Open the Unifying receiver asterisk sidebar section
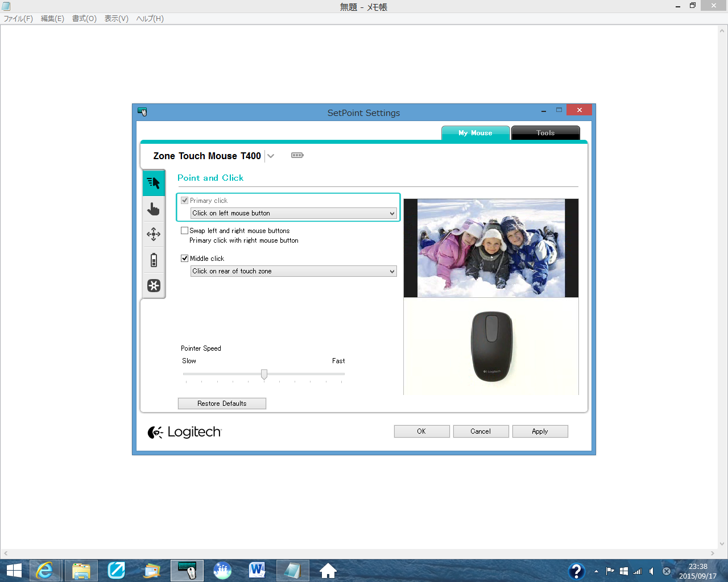 154,285
